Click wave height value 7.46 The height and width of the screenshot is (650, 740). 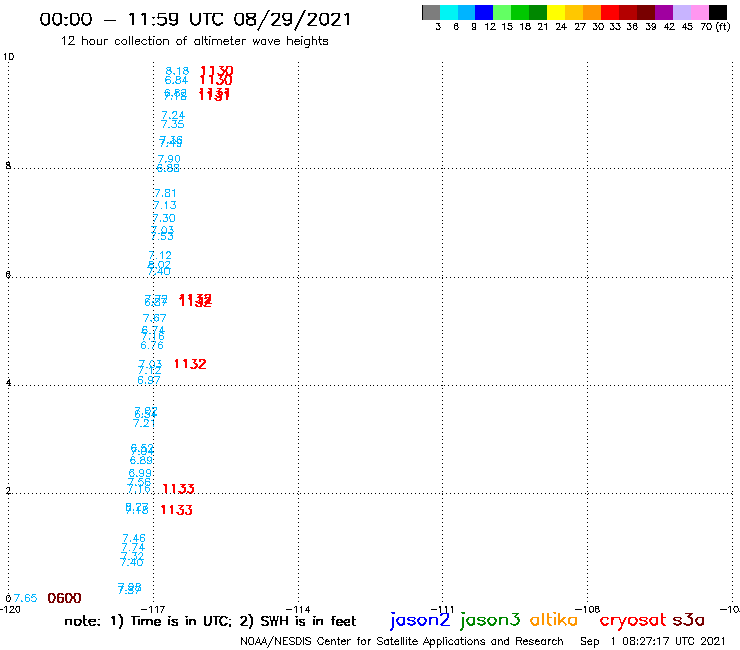[x=134, y=538]
